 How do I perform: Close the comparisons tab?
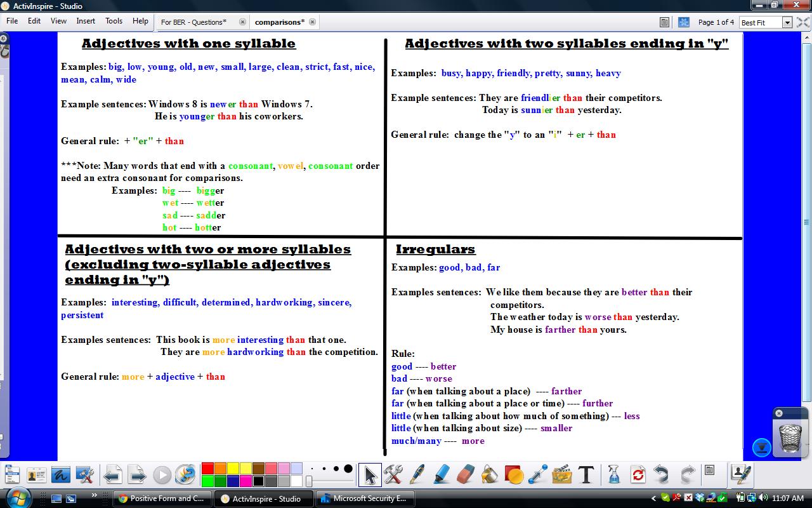pos(312,22)
